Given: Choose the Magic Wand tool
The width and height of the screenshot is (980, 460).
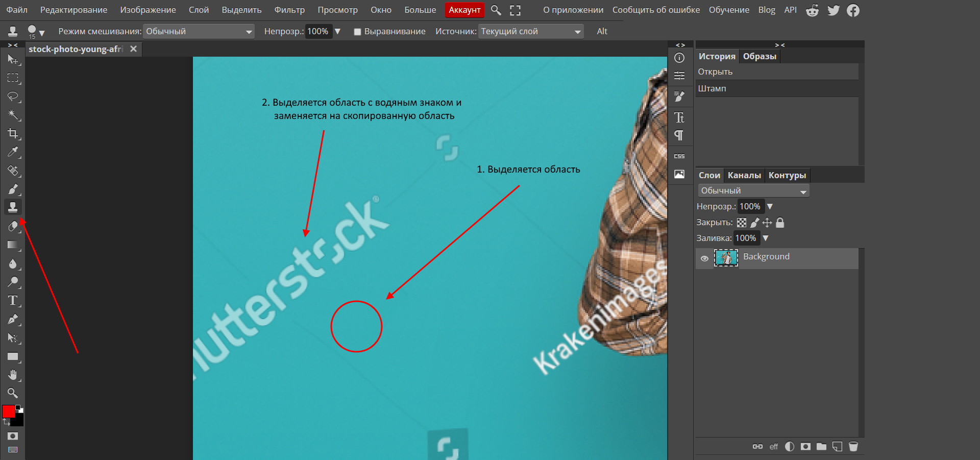Looking at the screenshot, I should 13,115.
